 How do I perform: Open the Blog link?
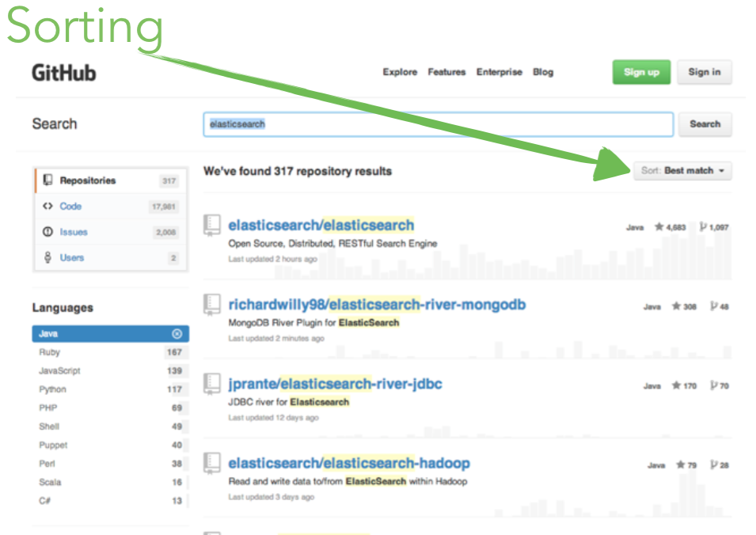(x=543, y=72)
